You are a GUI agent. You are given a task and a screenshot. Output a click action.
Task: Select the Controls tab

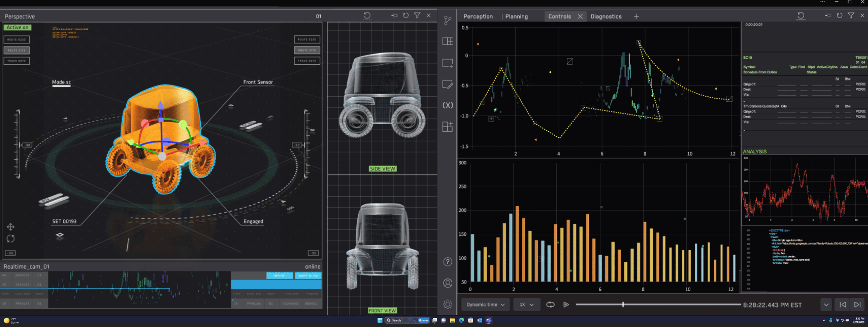click(560, 16)
